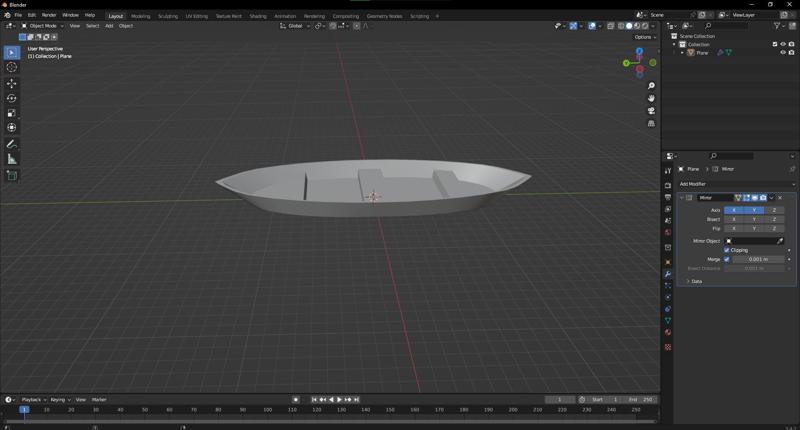Viewport: 800px width, 430px height.
Task: Toggle mirror Axis Z button
Action: pyautogui.click(x=774, y=210)
